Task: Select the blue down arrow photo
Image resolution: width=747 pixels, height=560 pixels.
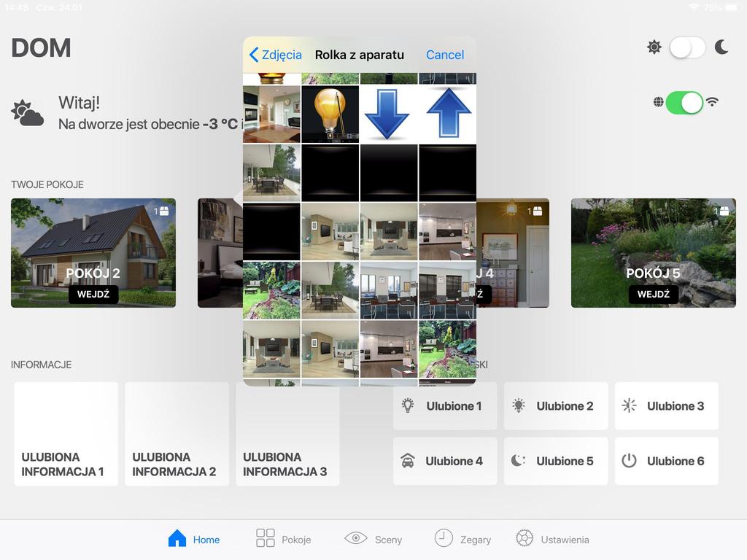Action: click(x=389, y=114)
